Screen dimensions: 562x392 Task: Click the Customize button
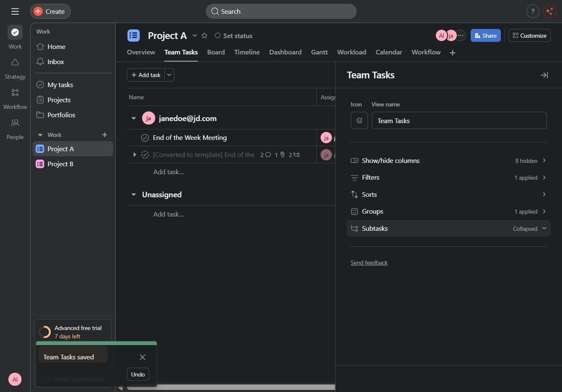pos(530,36)
